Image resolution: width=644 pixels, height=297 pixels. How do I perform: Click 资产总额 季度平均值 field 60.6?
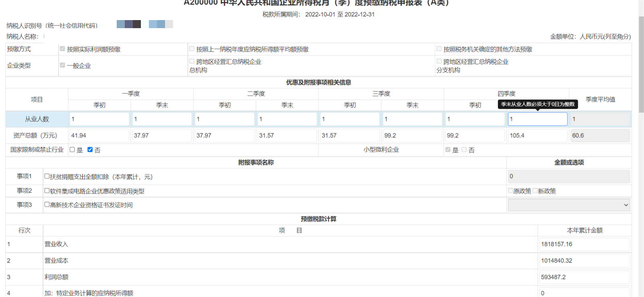coord(600,135)
